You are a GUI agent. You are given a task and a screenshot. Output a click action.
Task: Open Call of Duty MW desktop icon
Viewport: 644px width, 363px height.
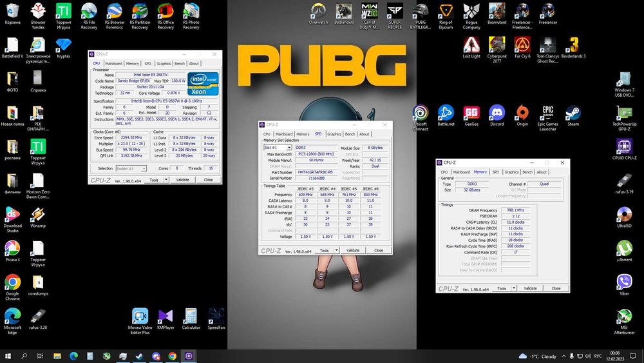click(x=369, y=17)
